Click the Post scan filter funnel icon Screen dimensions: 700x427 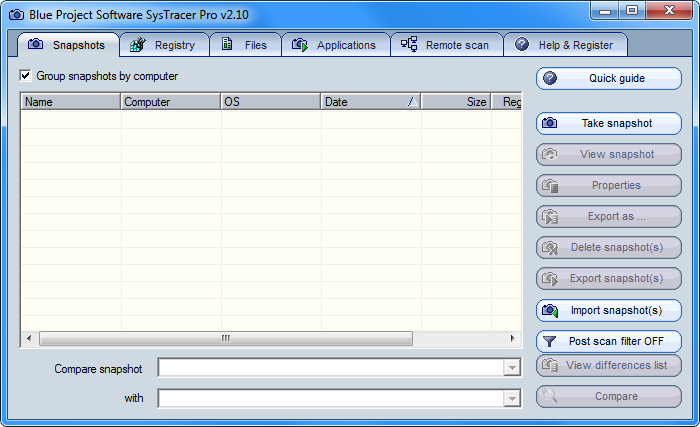click(x=550, y=342)
